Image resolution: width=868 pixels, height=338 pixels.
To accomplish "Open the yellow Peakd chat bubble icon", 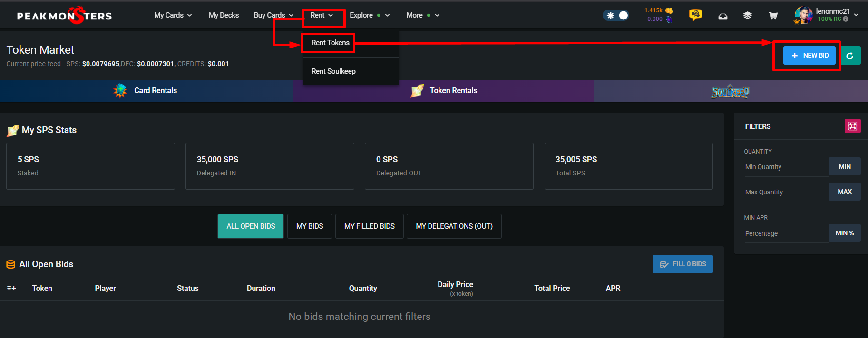I will pyautogui.click(x=695, y=15).
